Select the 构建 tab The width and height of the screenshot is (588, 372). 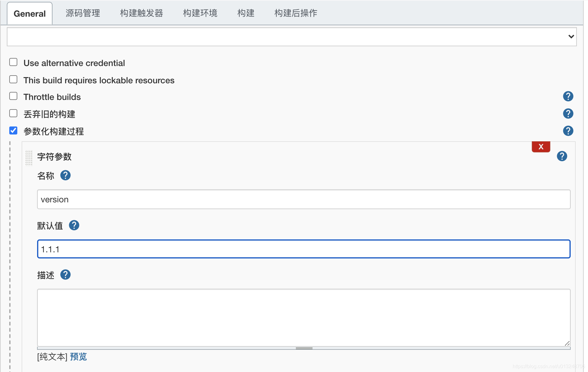point(246,13)
